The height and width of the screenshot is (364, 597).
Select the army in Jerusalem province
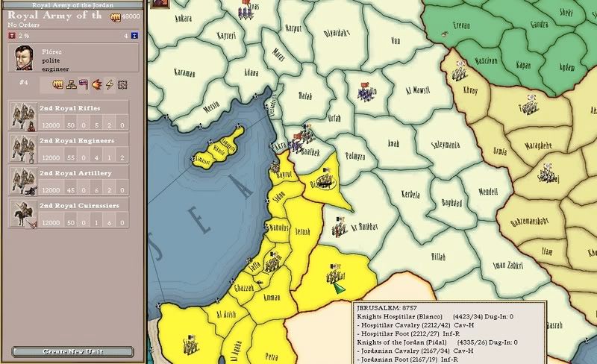(x=272, y=263)
